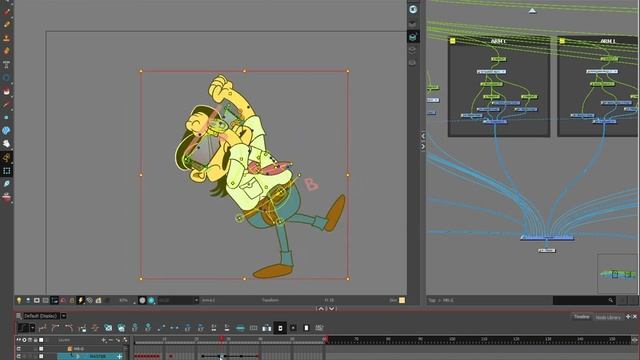Click the teal crossed-envelope icon in Timeline toolbar
The width and height of the screenshot is (640, 360).
pyautogui.click(x=108, y=328)
